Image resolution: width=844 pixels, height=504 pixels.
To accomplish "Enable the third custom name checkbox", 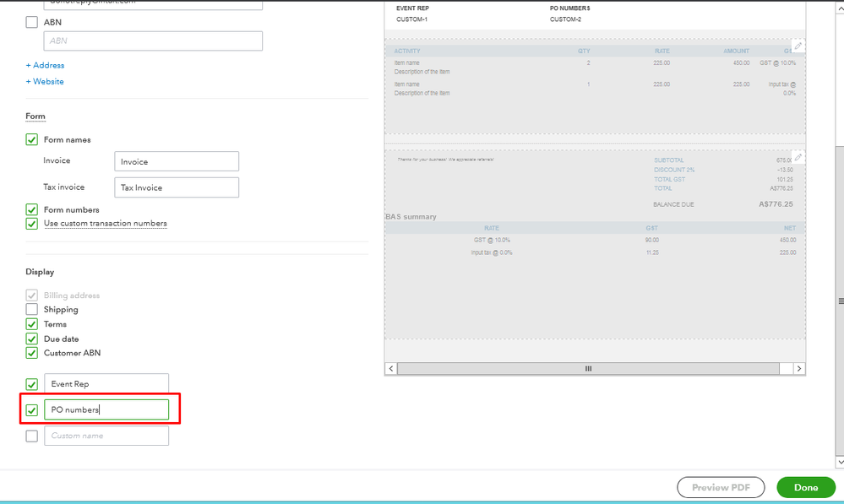I will [32, 436].
